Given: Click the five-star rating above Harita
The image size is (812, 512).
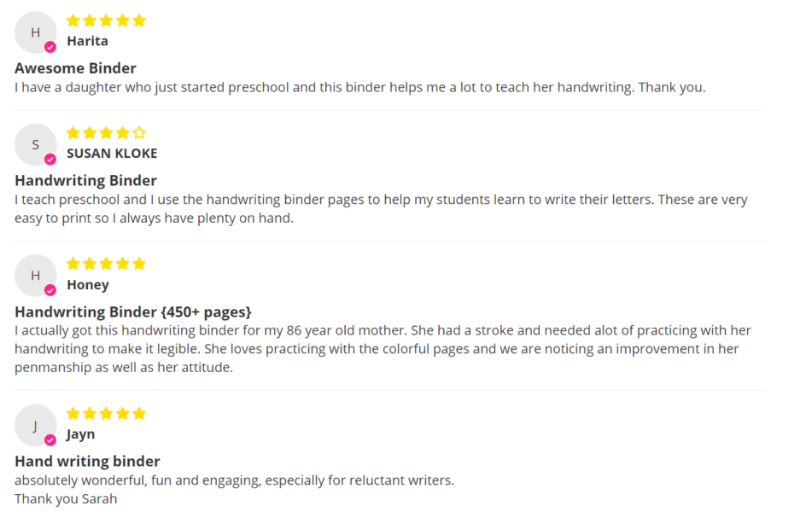Looking at the screenshot, I should pos(106,20).
